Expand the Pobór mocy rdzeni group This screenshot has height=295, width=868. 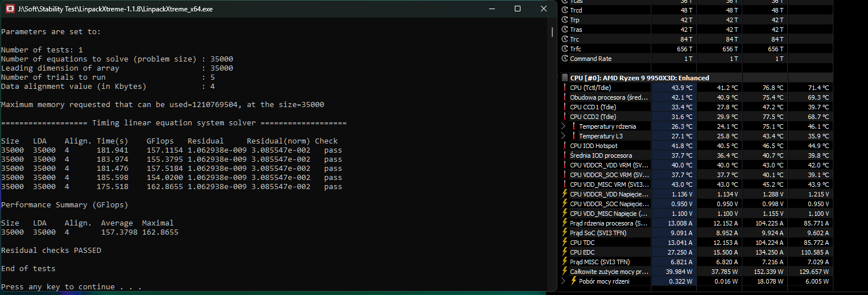coord(564,281)
